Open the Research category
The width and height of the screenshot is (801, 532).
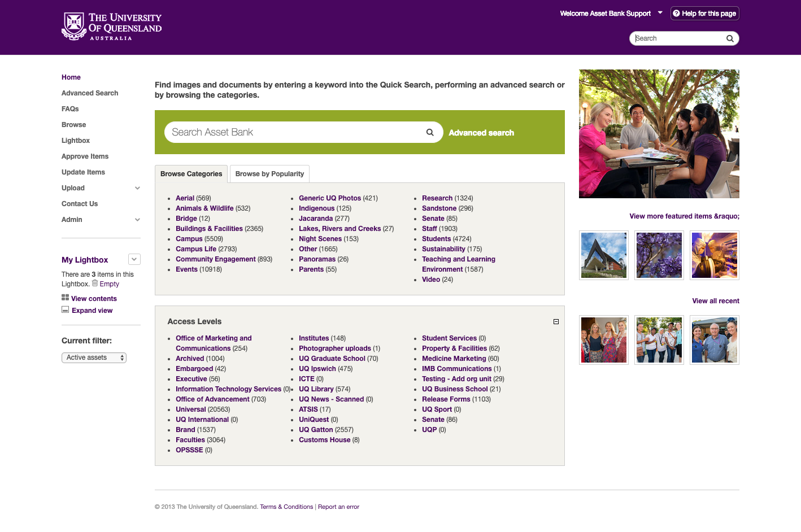pos(437,198)
